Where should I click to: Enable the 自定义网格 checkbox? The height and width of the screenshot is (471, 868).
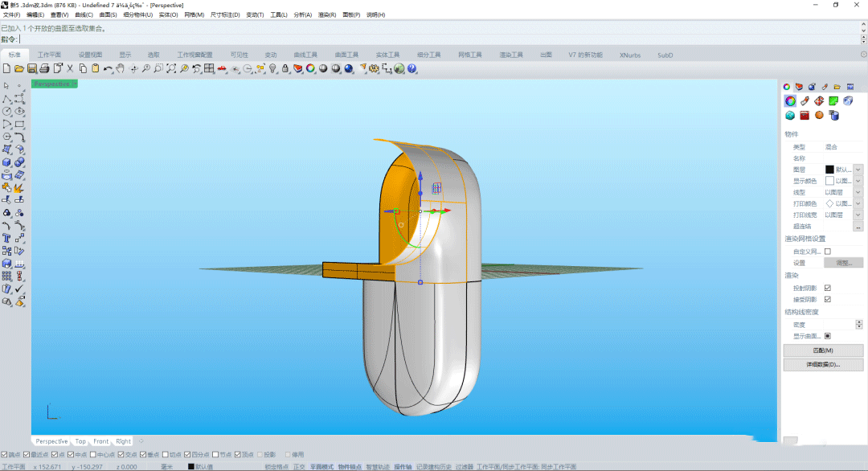click(828, 252)
